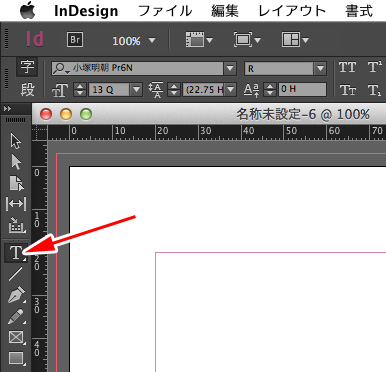Select the Pencil tool
Image resolution: width=386 pixels, height=372 pixels.
[15, 317]
